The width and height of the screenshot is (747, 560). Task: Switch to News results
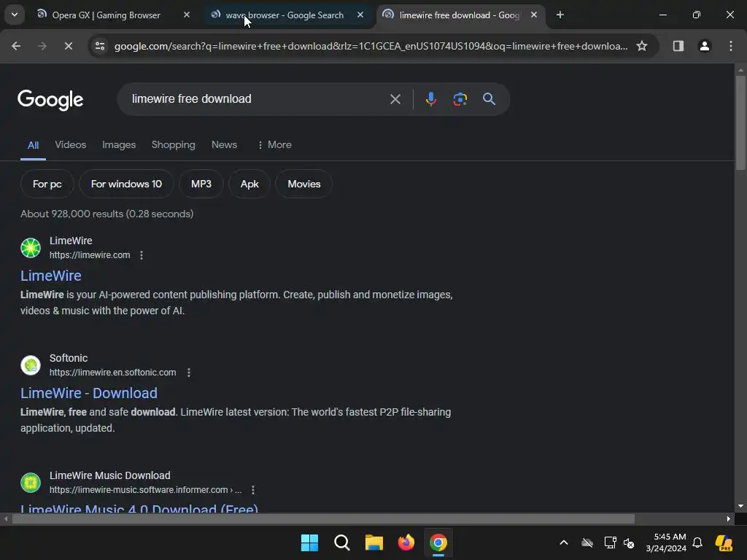pyautogui.click(x=225, y=145)
